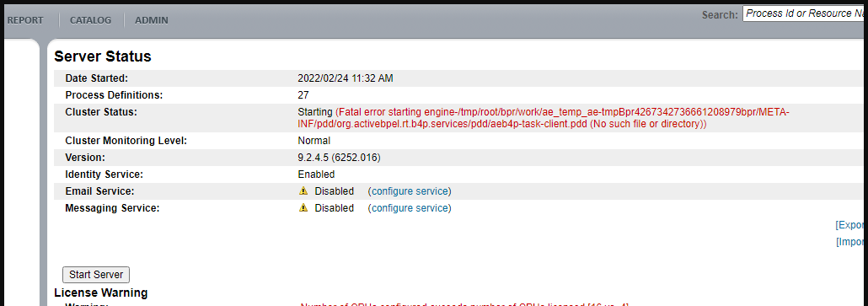
Task: Click the red fatal error cluster status message
Action: (544, 118)
